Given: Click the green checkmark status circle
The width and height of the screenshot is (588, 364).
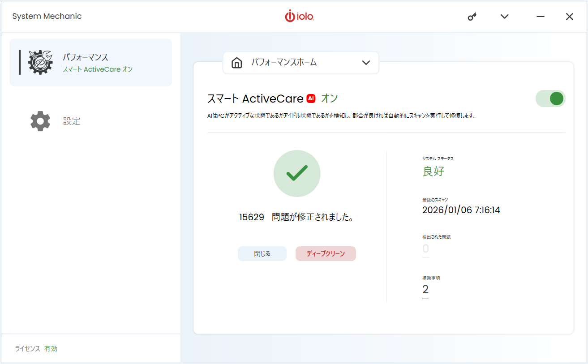Looking at the screenshot, I should pyautogui.click(x=297, y=173).
